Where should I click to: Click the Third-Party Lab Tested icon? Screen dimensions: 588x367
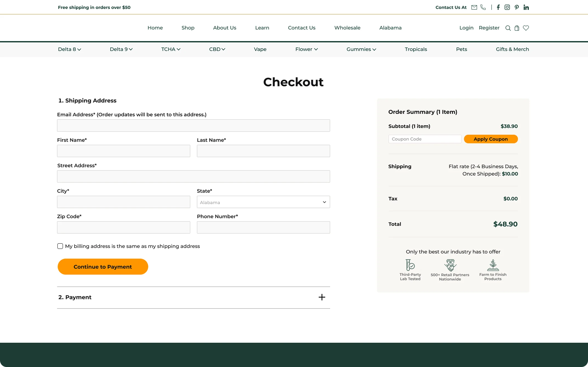[x=410, y=265]
